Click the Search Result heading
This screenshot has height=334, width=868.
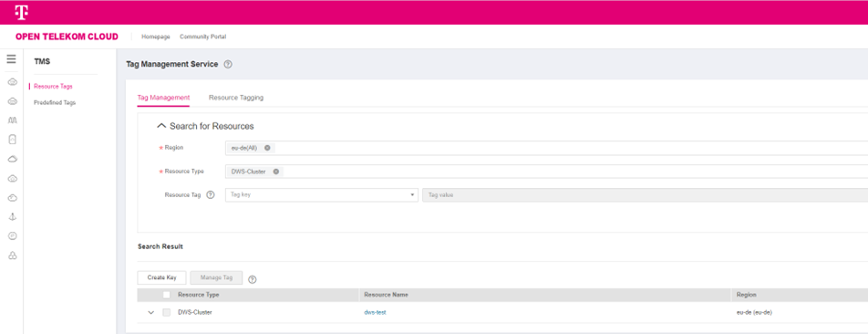tap(160, 246)
